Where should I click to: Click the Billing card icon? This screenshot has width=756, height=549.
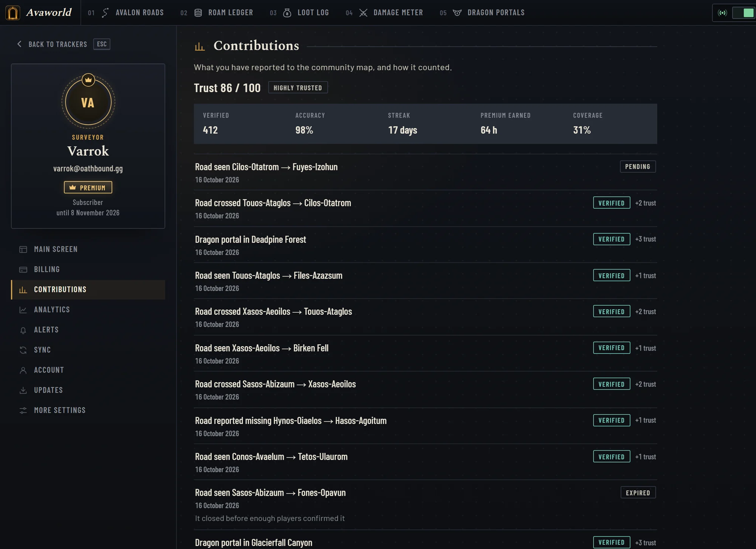[23, 270]
